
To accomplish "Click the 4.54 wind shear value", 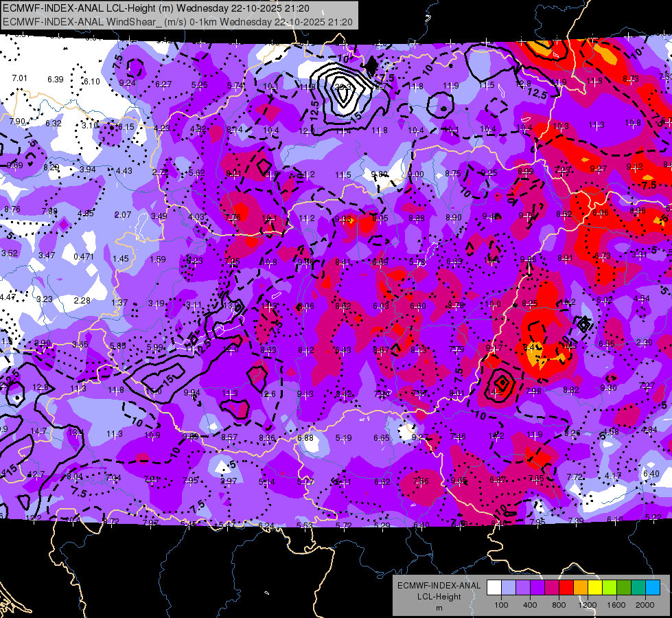I will pos(642,299).
